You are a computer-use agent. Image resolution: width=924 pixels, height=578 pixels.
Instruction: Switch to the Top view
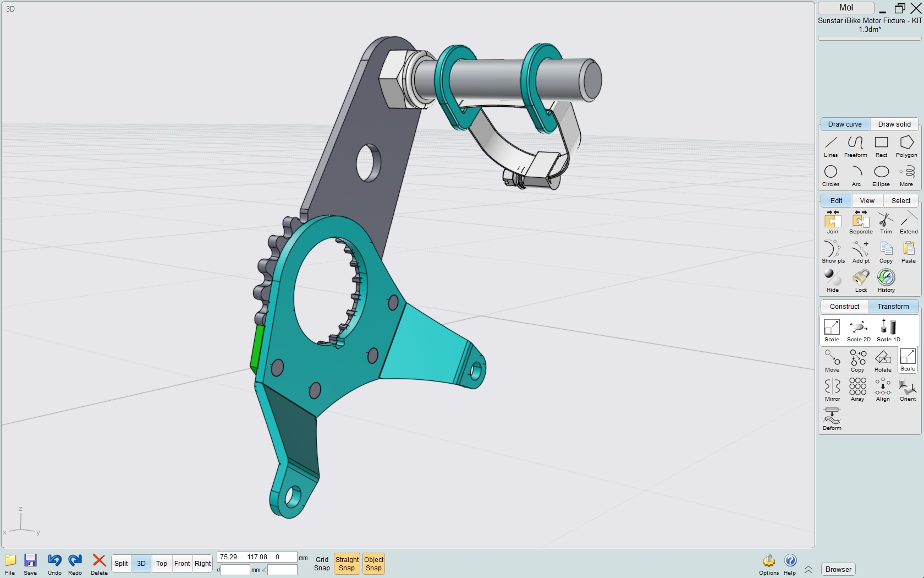(162, 564)
